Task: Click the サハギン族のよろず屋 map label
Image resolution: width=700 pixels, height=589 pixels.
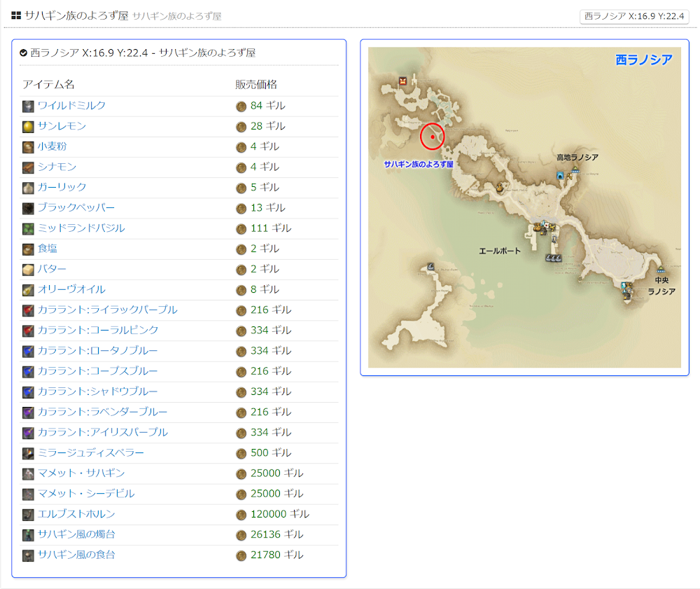Action: [419, 165]
